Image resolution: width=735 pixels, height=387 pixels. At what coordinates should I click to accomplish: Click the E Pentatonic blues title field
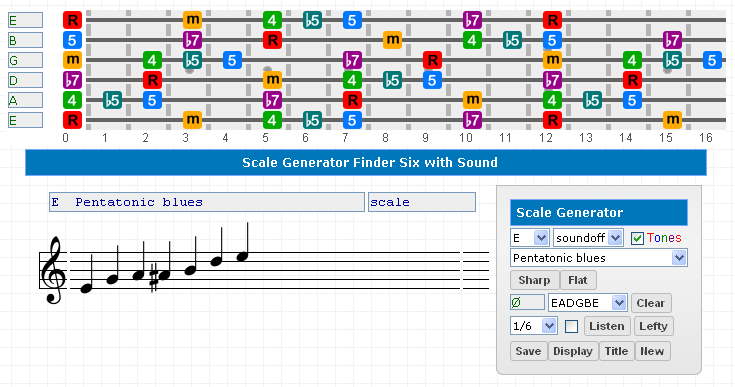coord(207,202)
